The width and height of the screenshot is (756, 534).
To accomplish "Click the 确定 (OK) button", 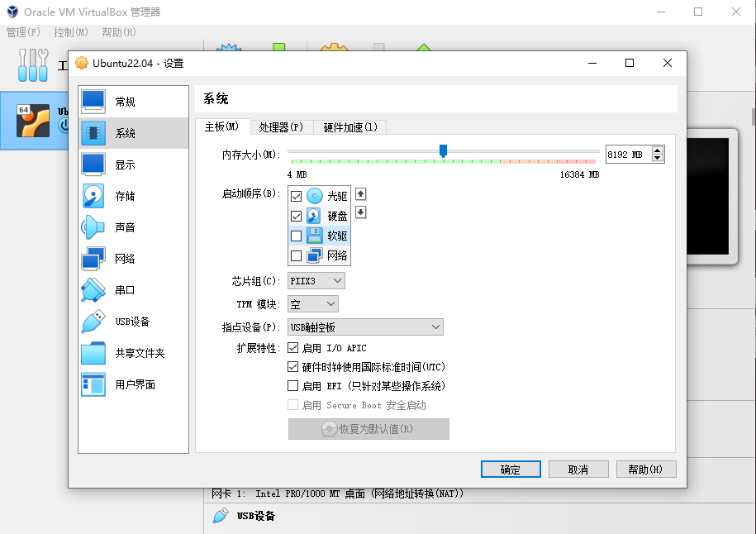I will click(511, 470).
